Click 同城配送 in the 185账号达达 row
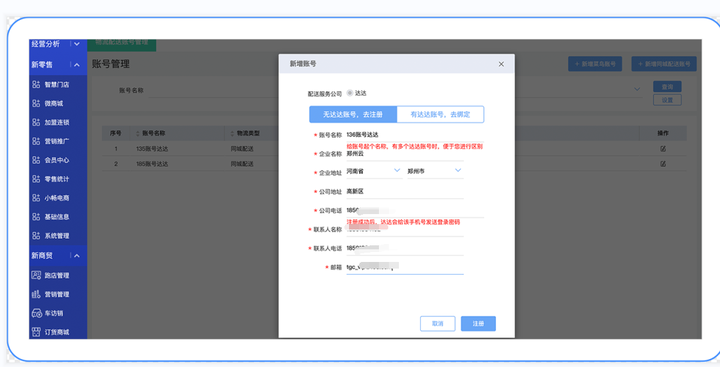The height and width of the screenshot is (367, 720). [242, 164]
